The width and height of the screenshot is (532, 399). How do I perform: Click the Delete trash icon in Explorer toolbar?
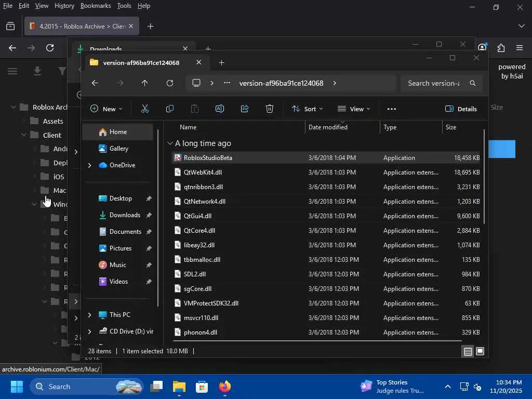tap(270, 109)
